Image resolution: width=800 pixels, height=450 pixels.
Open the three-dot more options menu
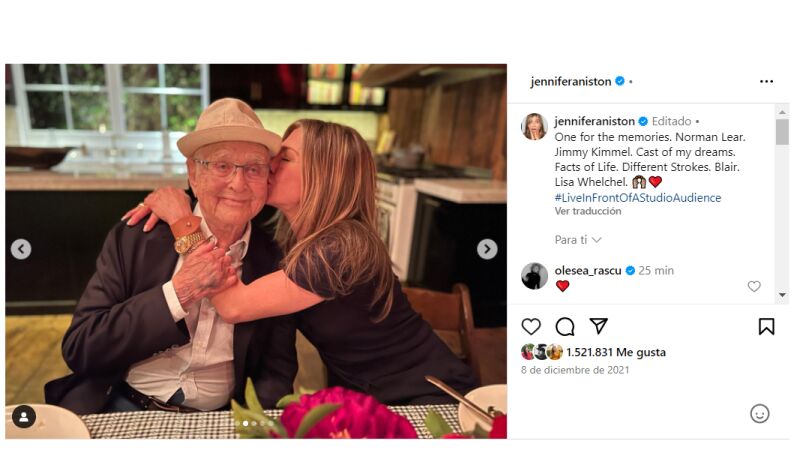point(766,81)
